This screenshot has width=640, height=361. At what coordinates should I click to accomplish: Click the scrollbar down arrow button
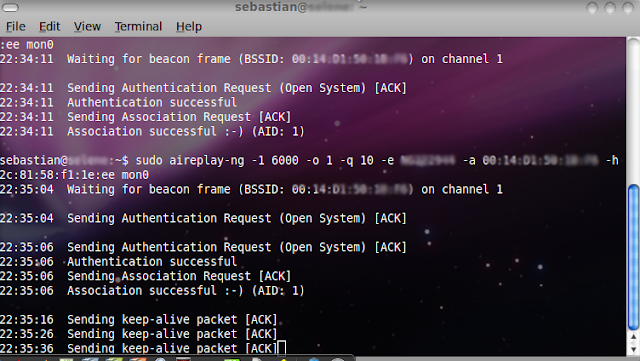click(633, 350)
